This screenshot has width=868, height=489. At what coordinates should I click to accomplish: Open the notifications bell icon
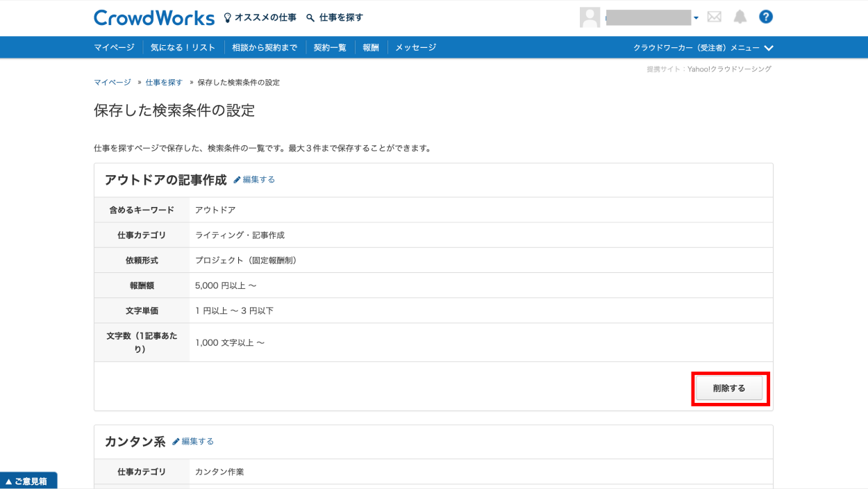click(740, 17)
